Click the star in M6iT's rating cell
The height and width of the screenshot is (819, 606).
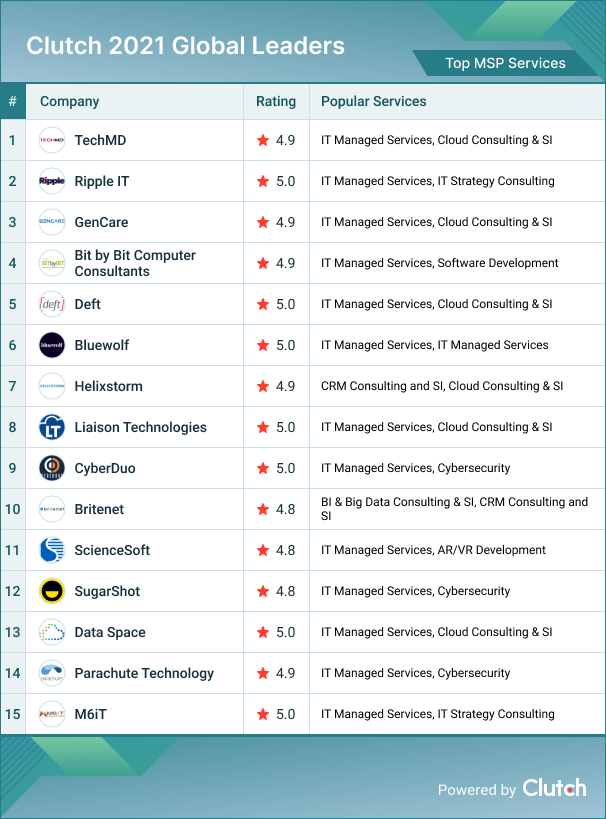tap(263, 714)
